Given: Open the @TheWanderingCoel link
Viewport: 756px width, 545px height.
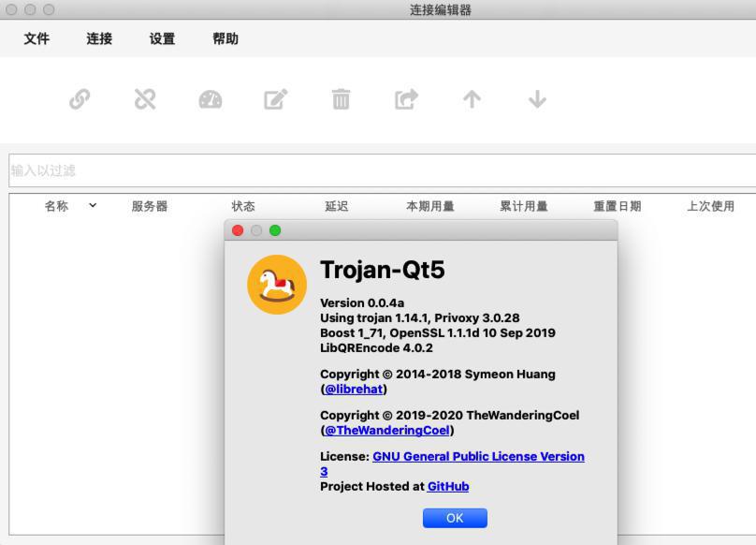Looking at the screenshot, I should 387,430.
